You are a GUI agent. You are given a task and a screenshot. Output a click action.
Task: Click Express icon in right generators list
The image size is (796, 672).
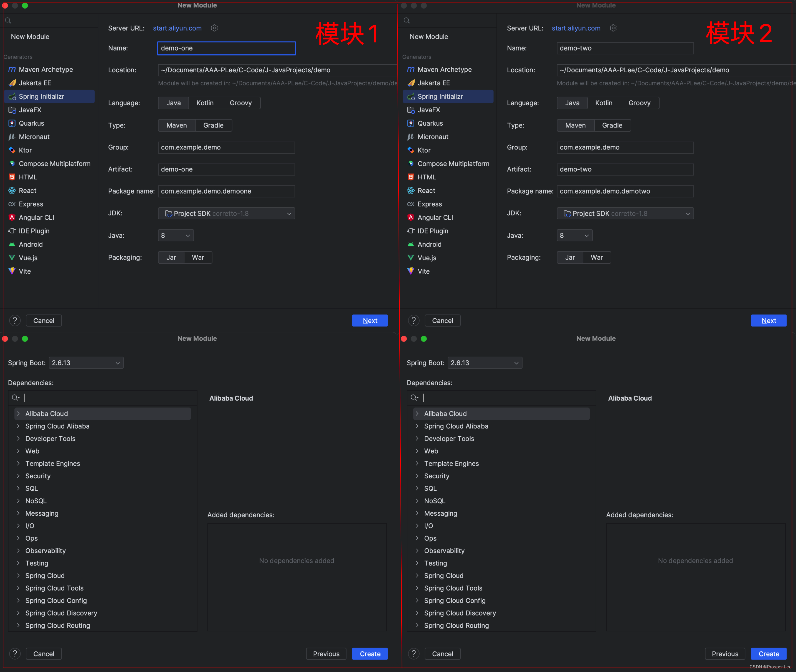pyautogui.click(x=411, y=204)
